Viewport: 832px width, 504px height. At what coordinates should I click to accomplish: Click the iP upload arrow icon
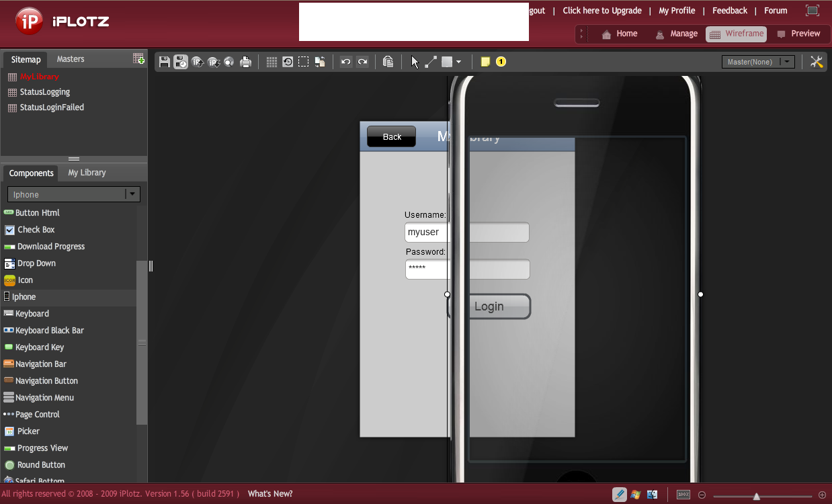pyautogui.click(x=198, y=62)
